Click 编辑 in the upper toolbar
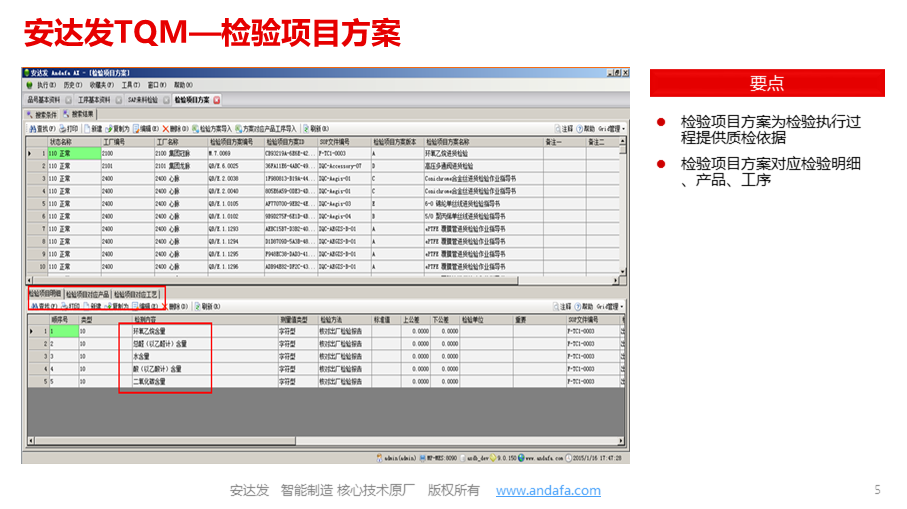The height and width of the screenshot is (509, 907). click(146, 128)
